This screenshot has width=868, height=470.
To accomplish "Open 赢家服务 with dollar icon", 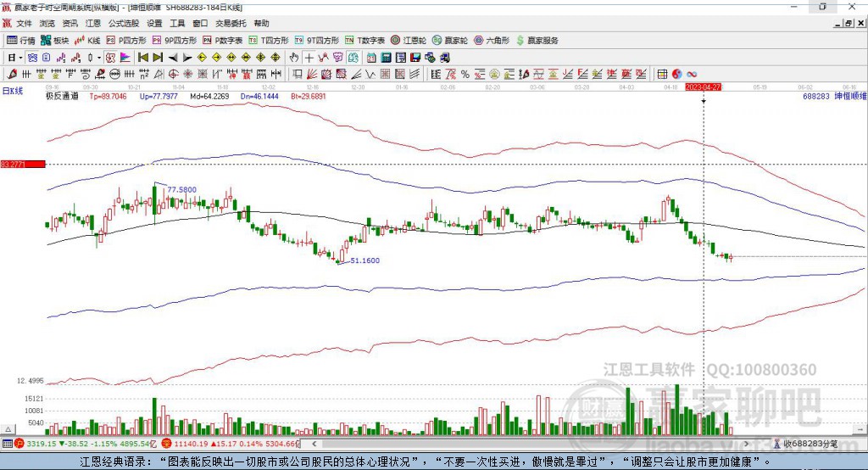I will pyautogui.click(x=537, y=41).
